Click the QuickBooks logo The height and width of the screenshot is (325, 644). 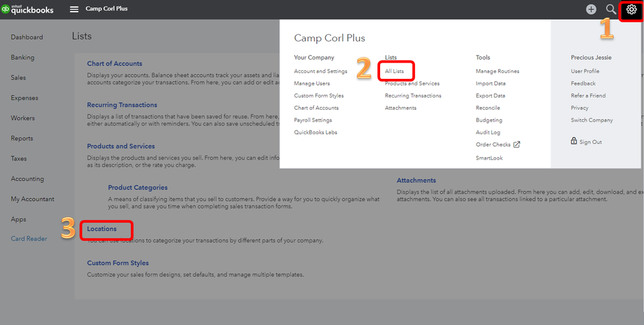pyautogui.click(x=28, y=9)
